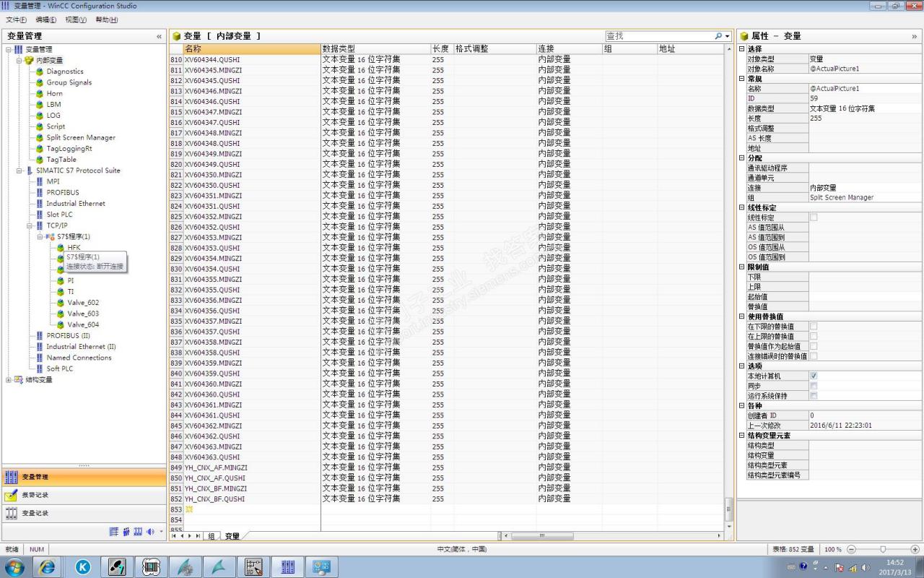Select tag XV604350.QUSHI in table
This screenshot has height=578, width=924.
(x=252, y=185)
